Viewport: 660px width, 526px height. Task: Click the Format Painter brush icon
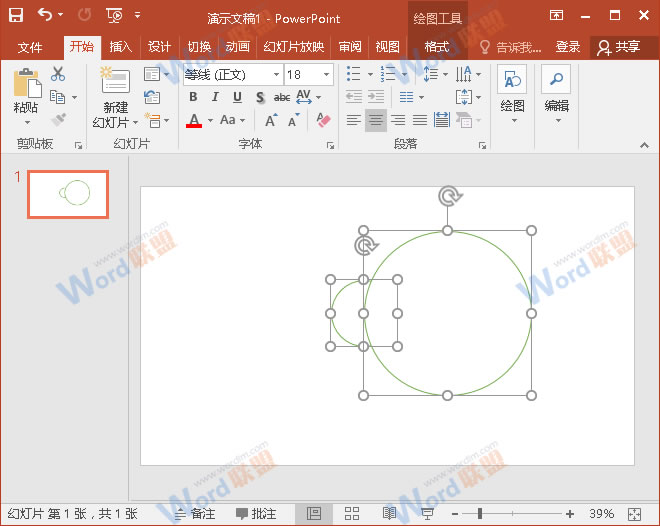click(x=58, y=119)
